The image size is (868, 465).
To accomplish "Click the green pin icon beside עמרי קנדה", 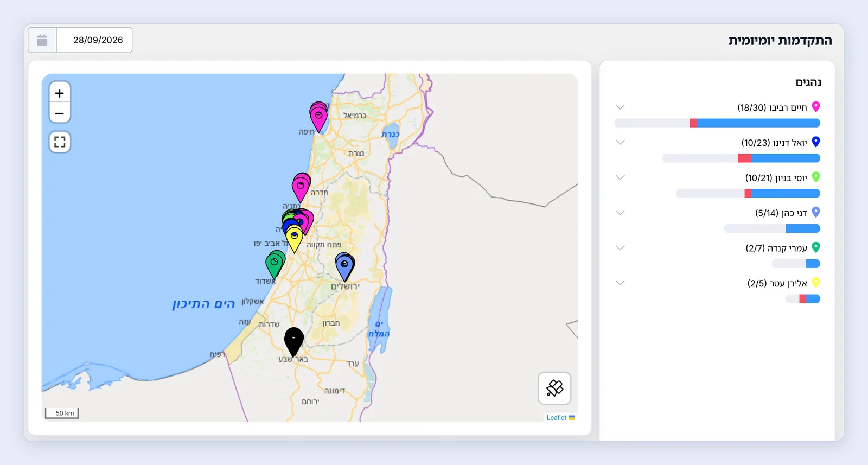I will pyautogui.click(x=815, y=247).
